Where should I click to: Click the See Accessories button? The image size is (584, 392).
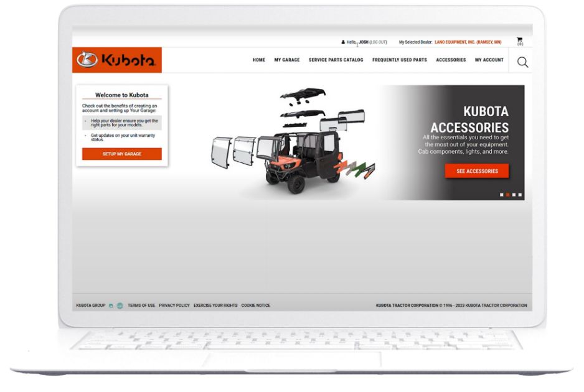point(477,171)
